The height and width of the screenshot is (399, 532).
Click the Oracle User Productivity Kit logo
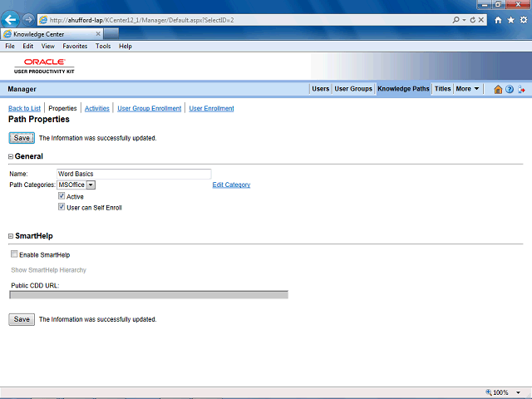tap(44, 66)
